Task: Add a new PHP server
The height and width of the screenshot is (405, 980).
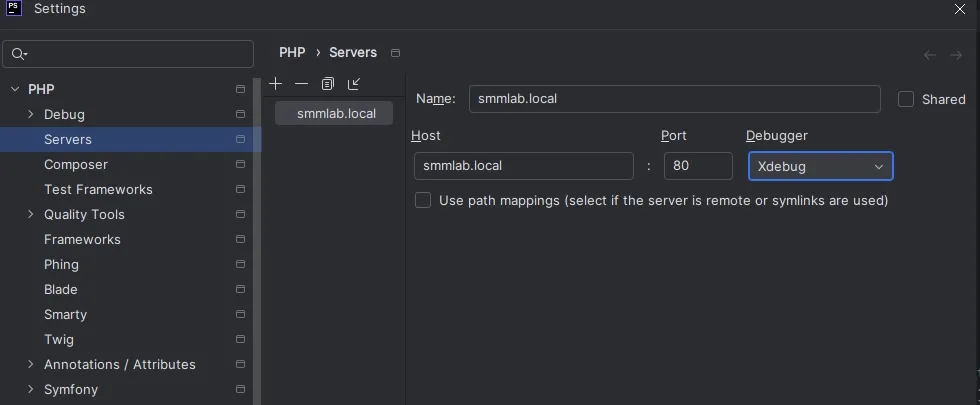Action: tap(275, 84)
